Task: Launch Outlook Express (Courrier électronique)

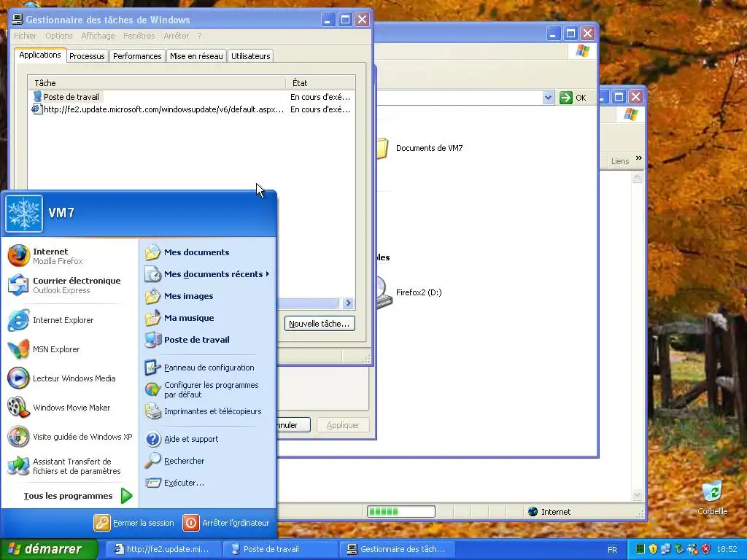Action: click(69, 285)
